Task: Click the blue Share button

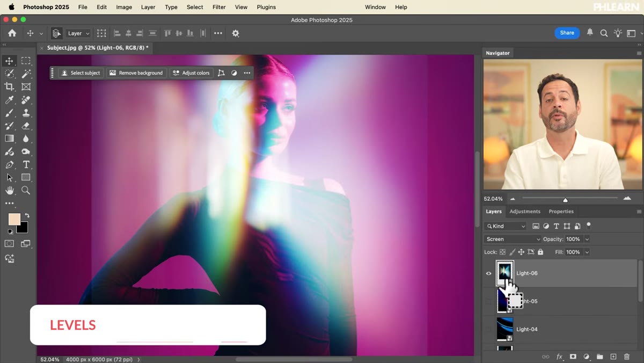Action: pos(567,33)
